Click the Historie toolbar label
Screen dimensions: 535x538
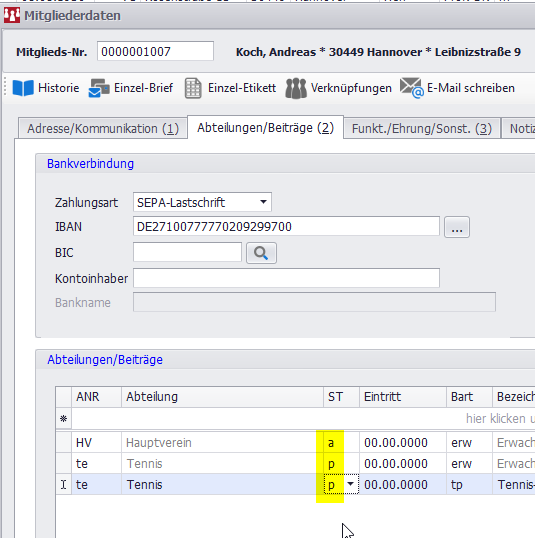pos(59,88)
